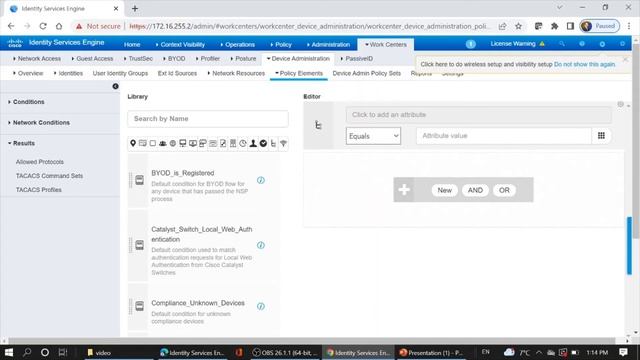Viewport: 640px width, 360px height.
Task: Click the AND button in editor
Action: [x=475, y=190]
